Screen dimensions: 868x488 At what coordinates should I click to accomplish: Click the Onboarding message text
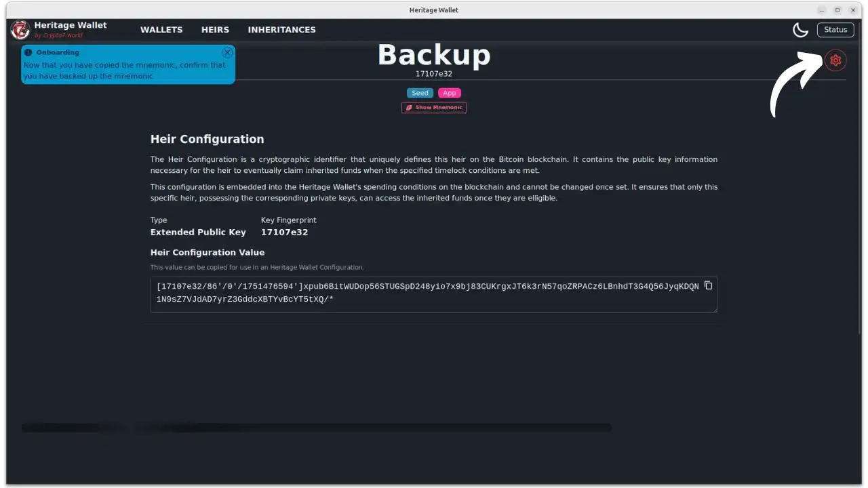pos(124,70)
